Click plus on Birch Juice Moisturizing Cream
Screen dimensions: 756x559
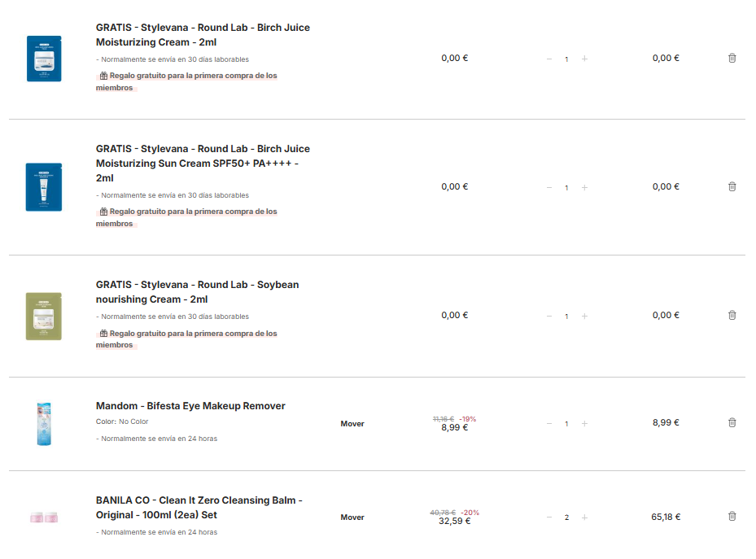coord(584,59)
